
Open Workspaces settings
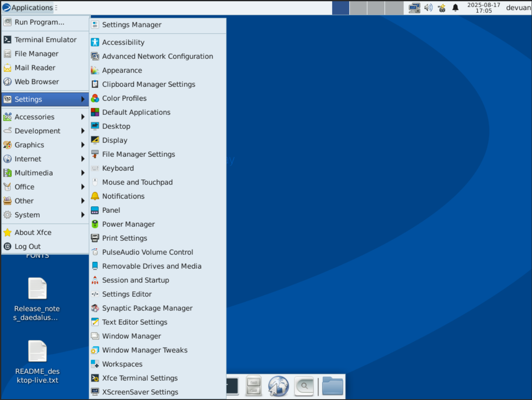(158, 364)
